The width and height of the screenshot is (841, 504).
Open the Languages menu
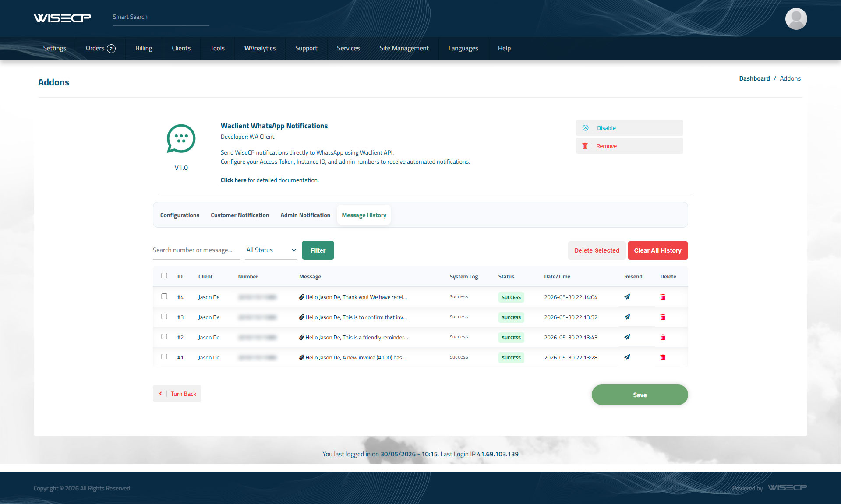[x=463, y=48]
